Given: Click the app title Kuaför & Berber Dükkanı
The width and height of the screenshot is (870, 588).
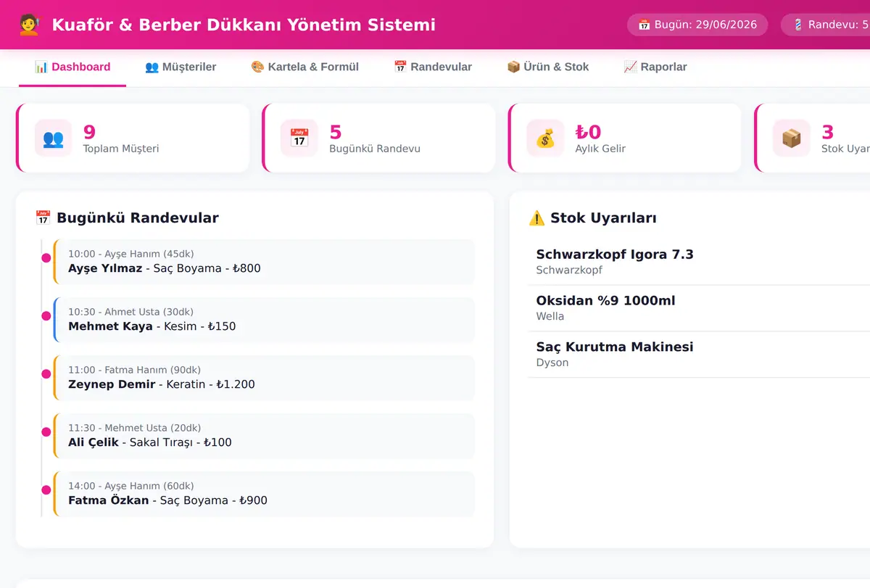Looking at the screenshot, I should [244, 25].
